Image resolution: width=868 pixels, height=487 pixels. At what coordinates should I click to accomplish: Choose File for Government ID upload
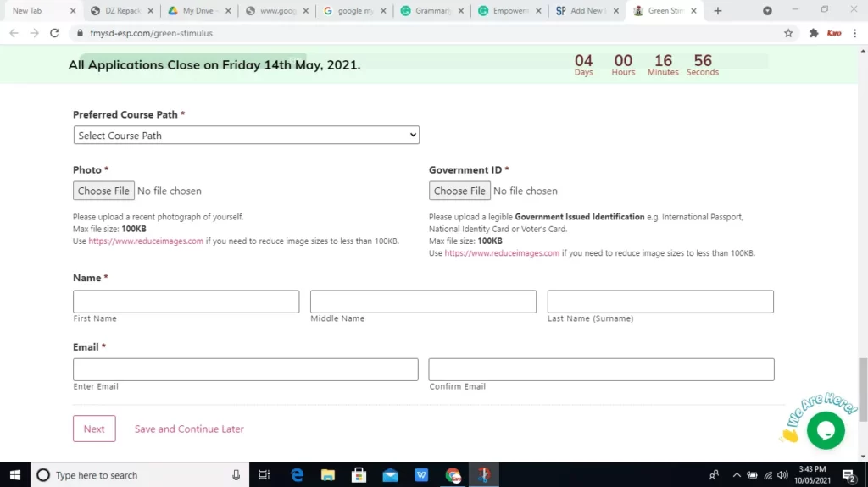pyautogui.click(x=459, y=191)
